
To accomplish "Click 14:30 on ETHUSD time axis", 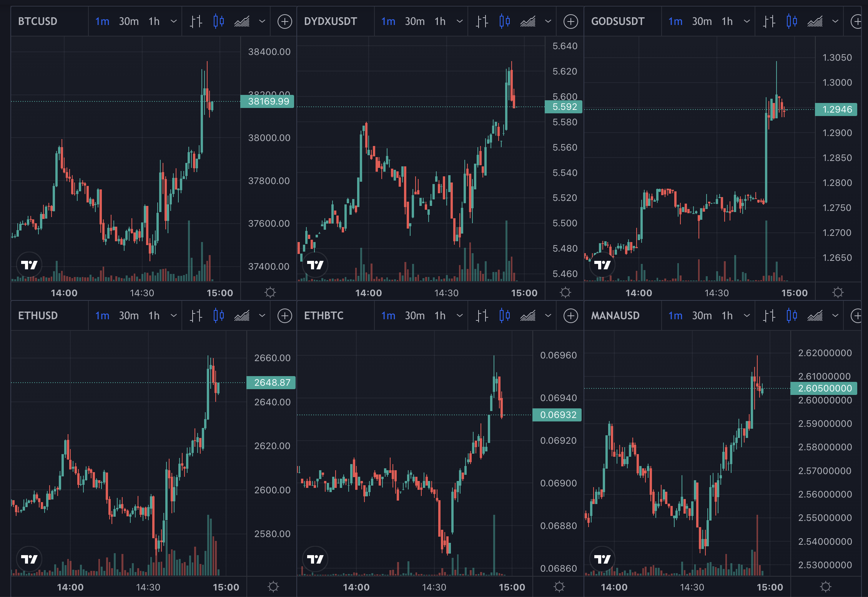I will pyautogui.click(x=148, y=587).
